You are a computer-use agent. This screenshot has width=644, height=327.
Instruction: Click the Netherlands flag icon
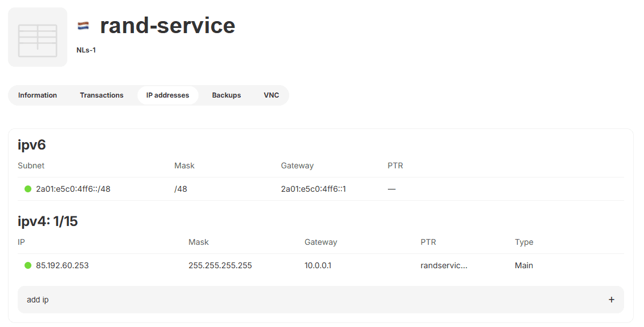[x=83, y=26]
